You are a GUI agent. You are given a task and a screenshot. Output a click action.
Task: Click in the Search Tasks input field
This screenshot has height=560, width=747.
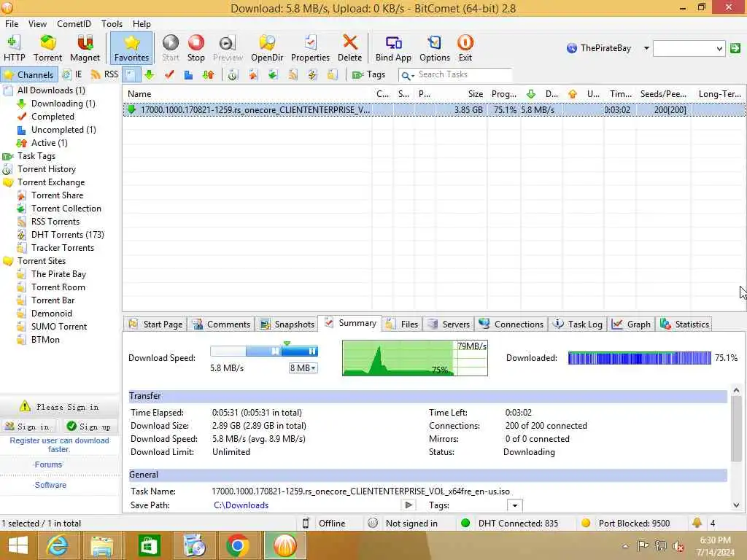click(463, 75)
